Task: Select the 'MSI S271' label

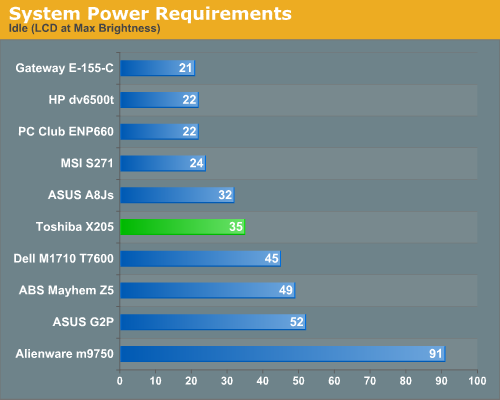Action: point(87,163)
